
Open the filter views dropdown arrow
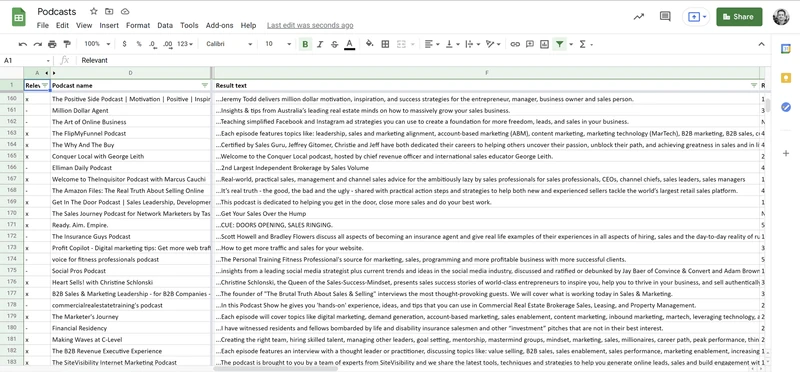(571, 44)
